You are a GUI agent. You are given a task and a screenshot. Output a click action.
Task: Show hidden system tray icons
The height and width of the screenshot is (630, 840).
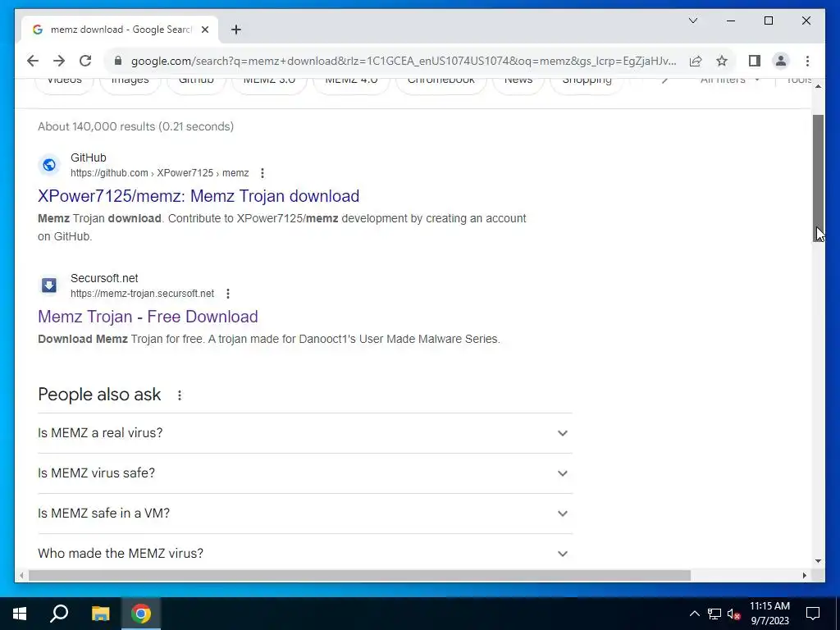pyautogui.click(x=694, y=614)
